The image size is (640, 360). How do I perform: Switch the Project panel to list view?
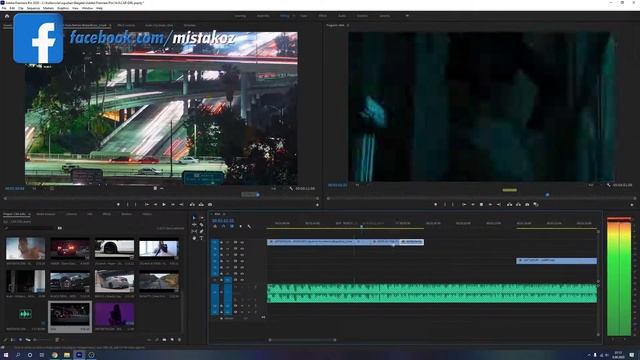click(x=13, y=340)
